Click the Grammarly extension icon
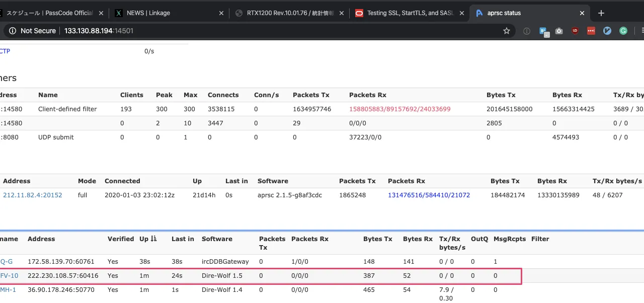 pos(623,31)
